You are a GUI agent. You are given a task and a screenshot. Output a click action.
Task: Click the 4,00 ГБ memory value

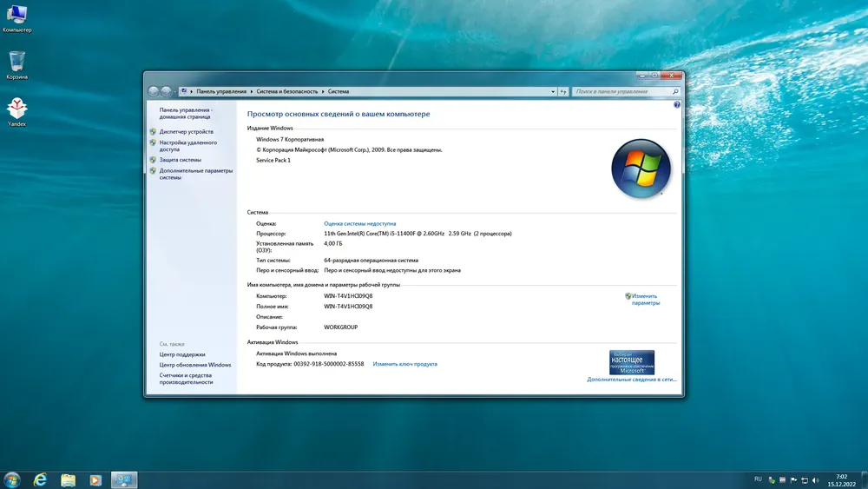[332, 244]
